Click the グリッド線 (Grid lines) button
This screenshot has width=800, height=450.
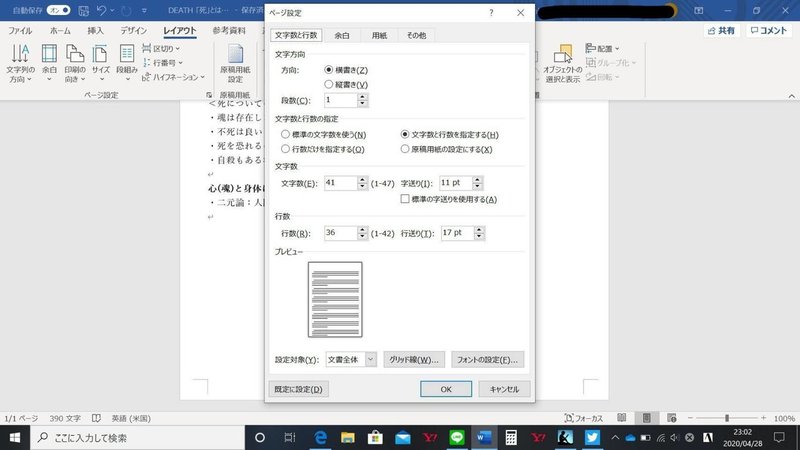pyautogui.click(x=414, y=359)
